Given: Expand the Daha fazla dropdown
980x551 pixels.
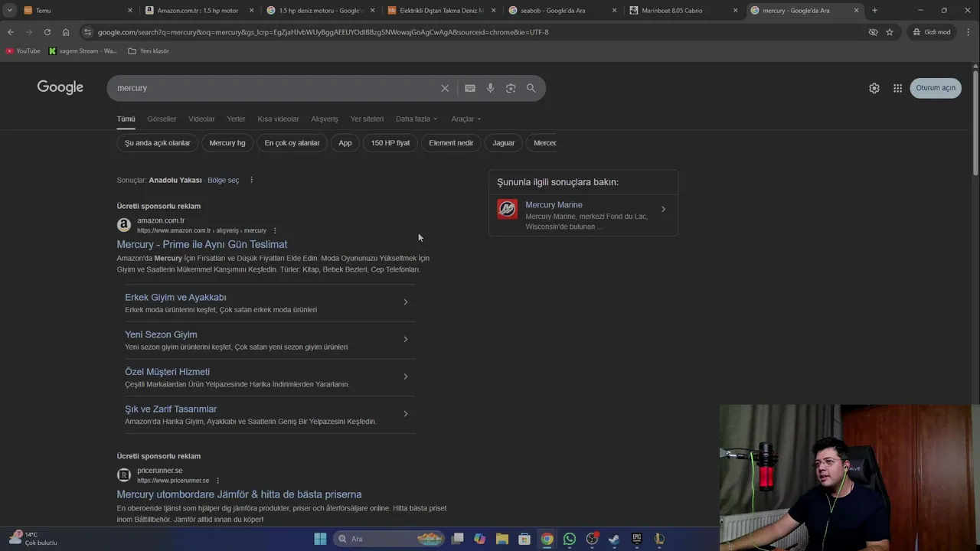Looking at the screenshot, I should (416, 119).
